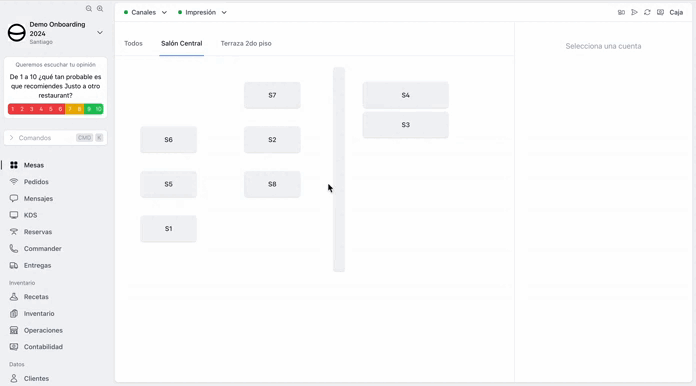696x386 pixels.
Task: Go to Pedidos in the sidebar
Action: tap(36, 182)
